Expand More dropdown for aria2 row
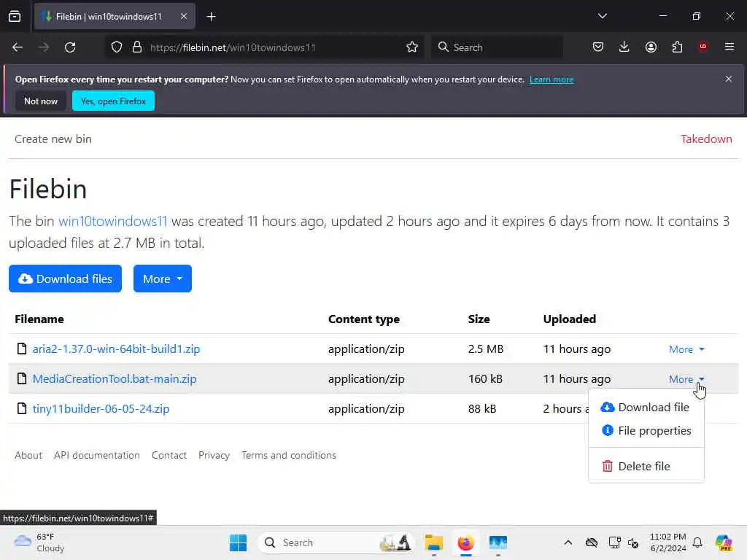This screenshot has width=747, height=560. [686, 349]
